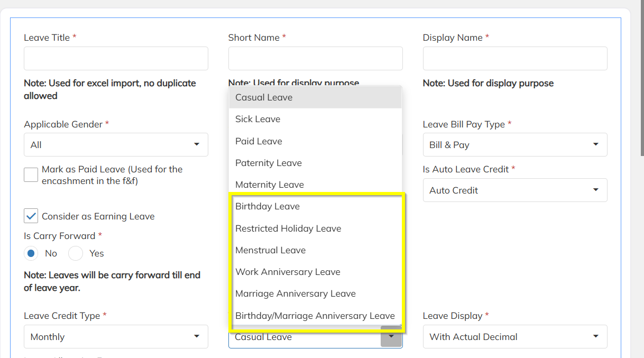Uncheck Consider as Earning Leave

coord(31,216)
